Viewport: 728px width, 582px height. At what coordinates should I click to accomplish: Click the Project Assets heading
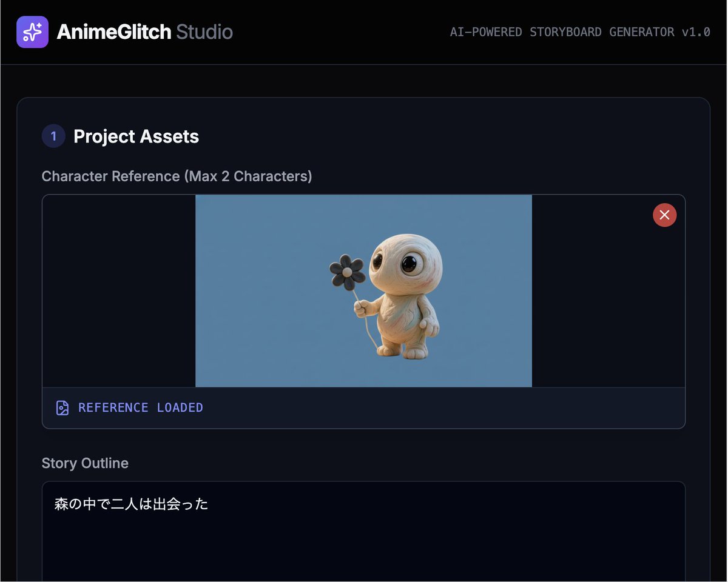click(x=136, y=136)
